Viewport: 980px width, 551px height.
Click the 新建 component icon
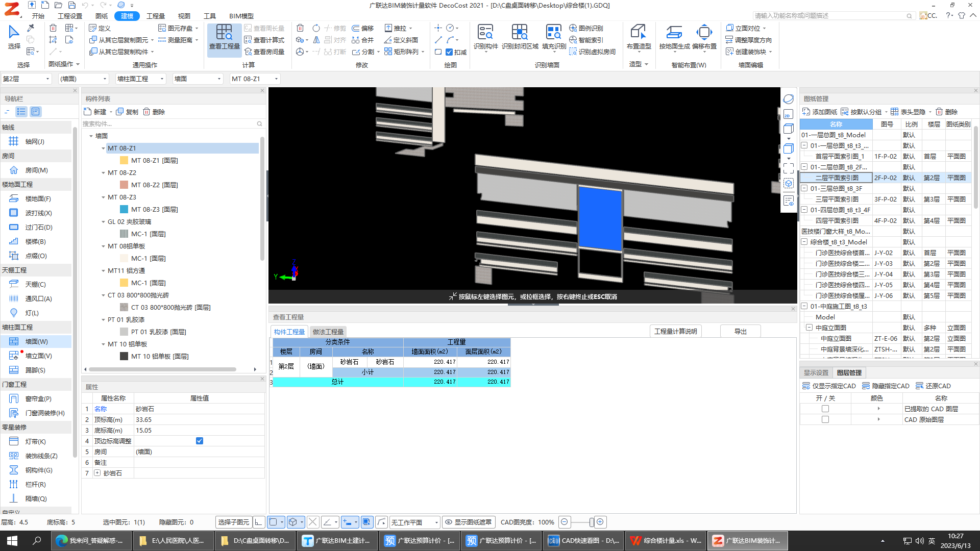pyautogui.click(x=88, y=112)
